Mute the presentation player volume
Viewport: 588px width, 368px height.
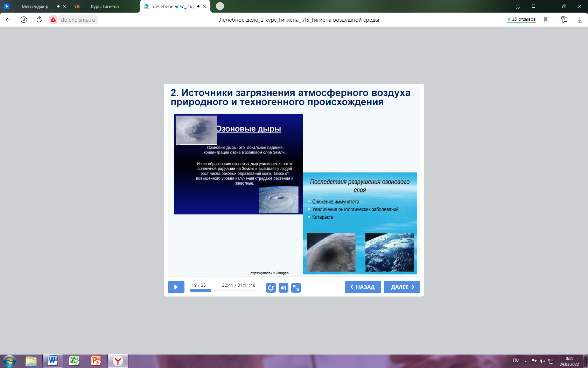[x=283, y=288]
